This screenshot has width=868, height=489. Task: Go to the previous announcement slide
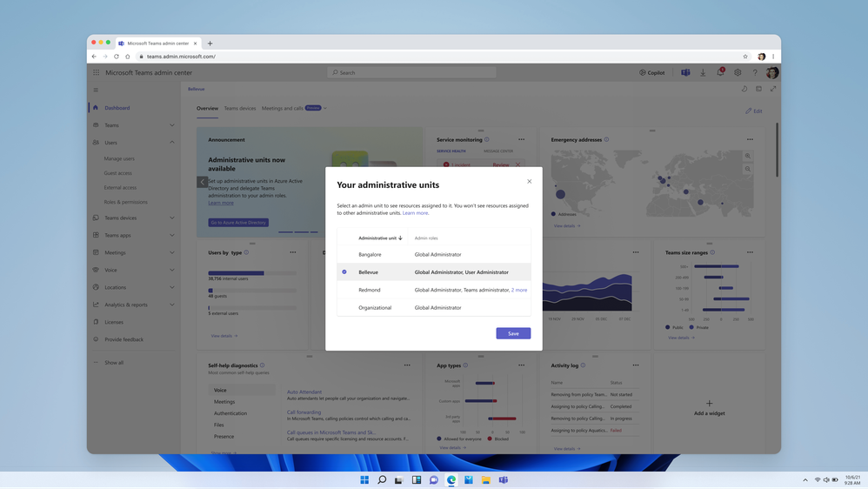tap(202, 182)
